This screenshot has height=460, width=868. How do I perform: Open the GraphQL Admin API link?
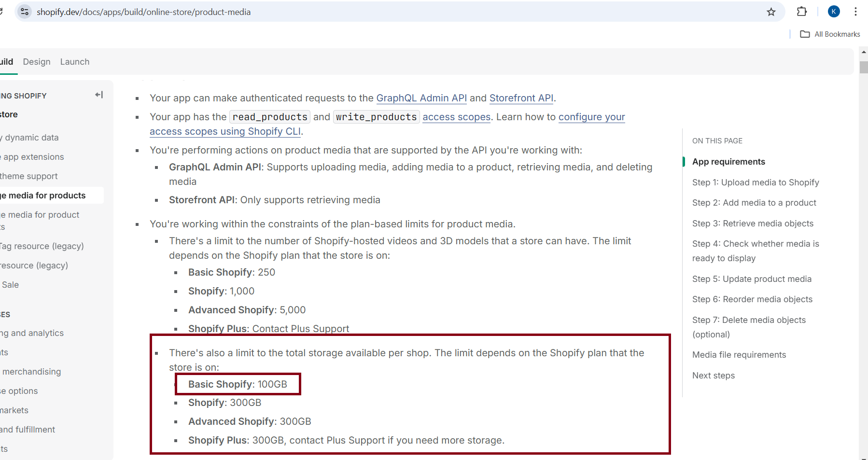point(421,98)
